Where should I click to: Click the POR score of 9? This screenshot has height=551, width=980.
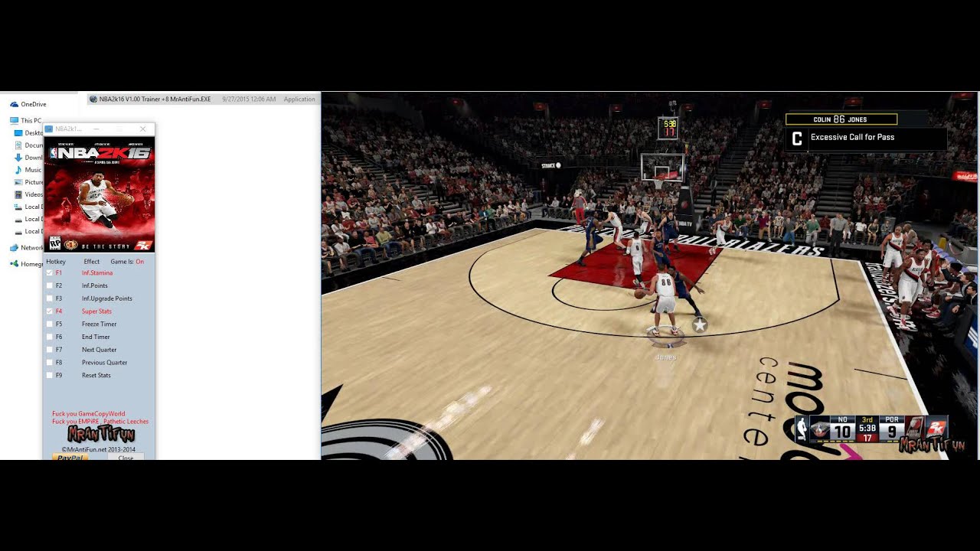coord(891,432)
